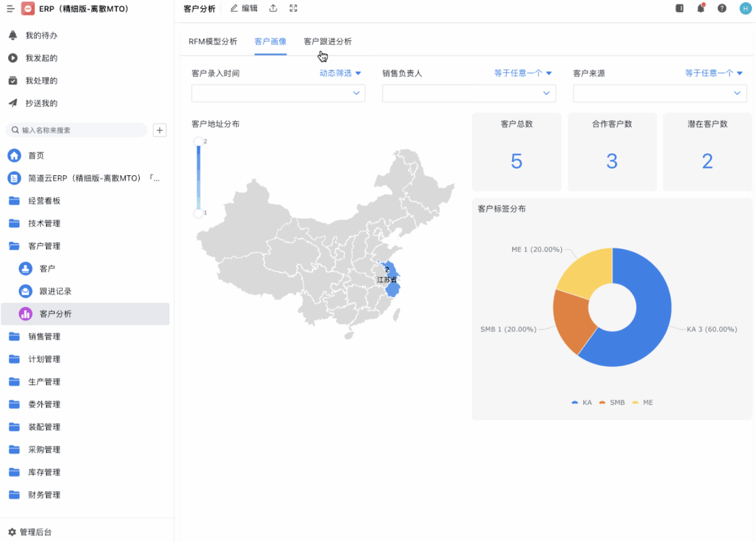Click the plus icon beside search box
Viewport: 756px width, 542px height.
160,130
